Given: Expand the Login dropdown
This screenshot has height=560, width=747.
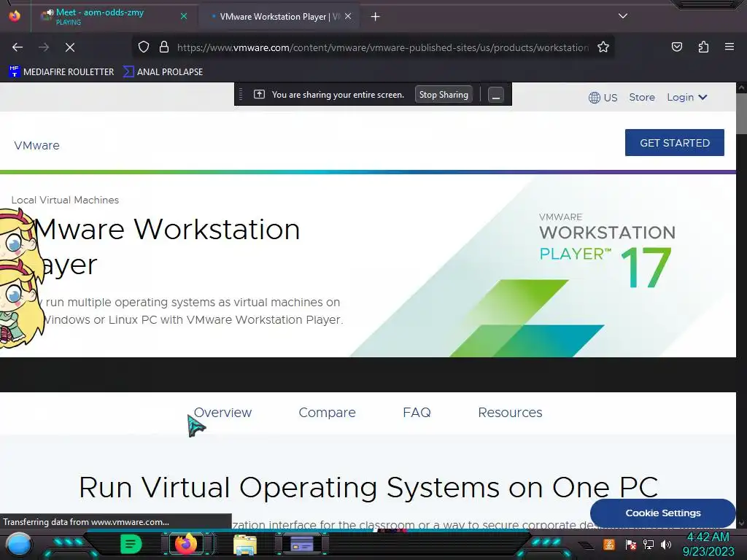Looking at the screenshot, I should (x=686, y=97).
